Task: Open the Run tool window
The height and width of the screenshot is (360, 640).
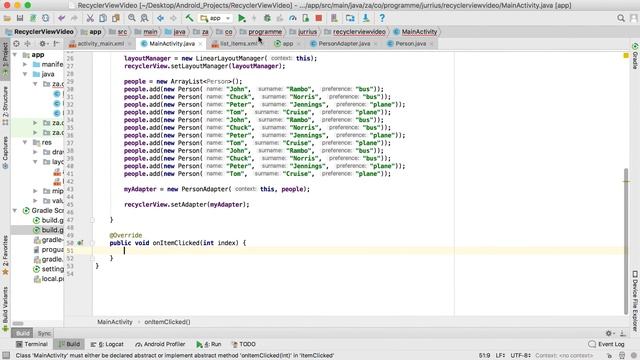Action: pyautogui.click(x=209, y=344)
